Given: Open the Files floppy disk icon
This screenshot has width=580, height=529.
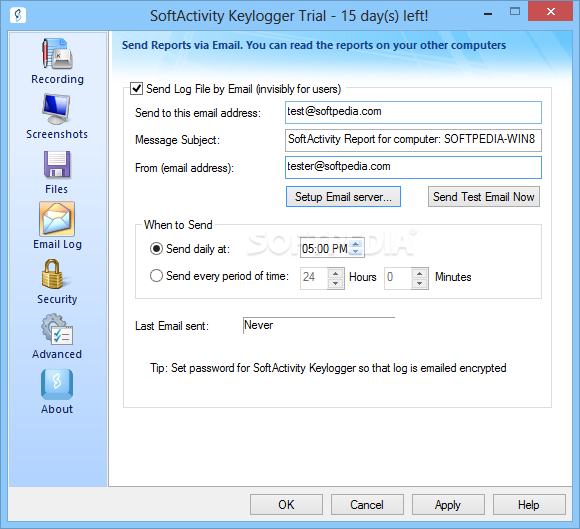Looking at the screenshot, I should (x=57, y=164).
